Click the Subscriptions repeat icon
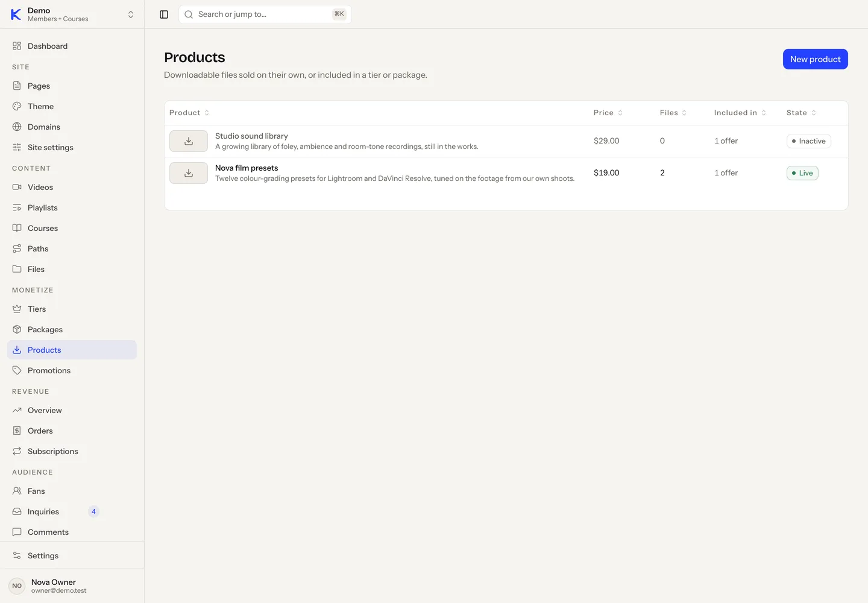The image size is (868, 603). click(x=17, y=451)
